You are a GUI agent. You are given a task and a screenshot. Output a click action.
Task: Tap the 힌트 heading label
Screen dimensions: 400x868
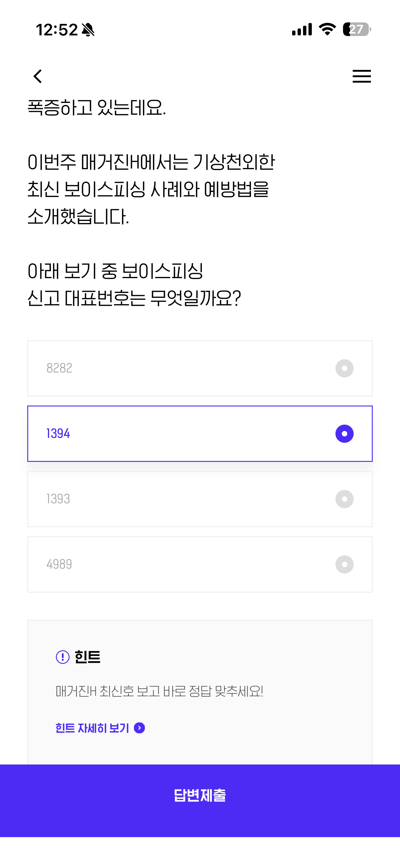pyautogui.click(x=87, y=657)
